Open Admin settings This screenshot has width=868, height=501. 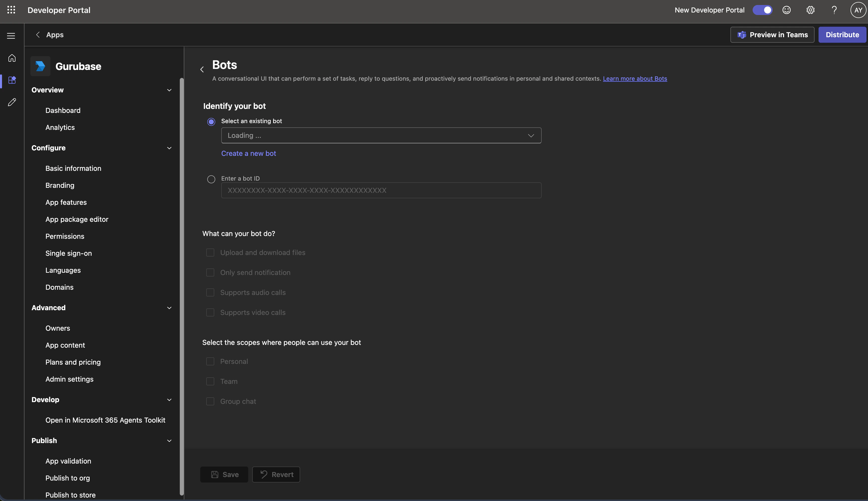pos(69,379)
